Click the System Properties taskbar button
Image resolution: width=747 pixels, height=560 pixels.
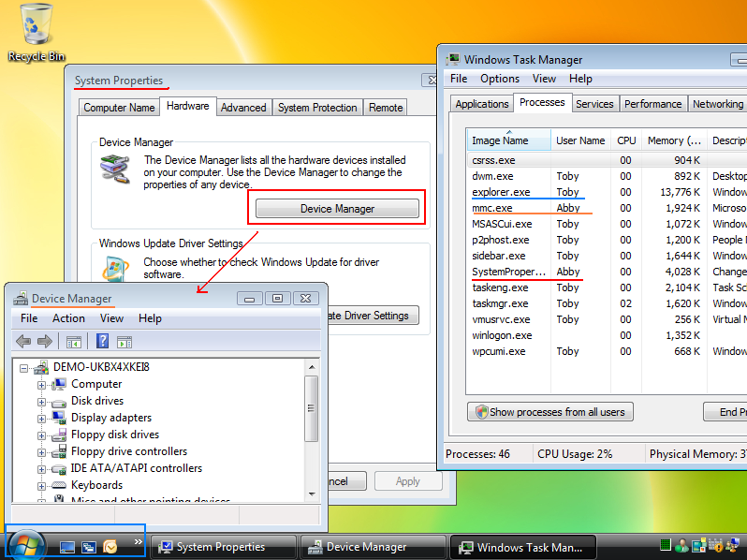coord(224,547)
